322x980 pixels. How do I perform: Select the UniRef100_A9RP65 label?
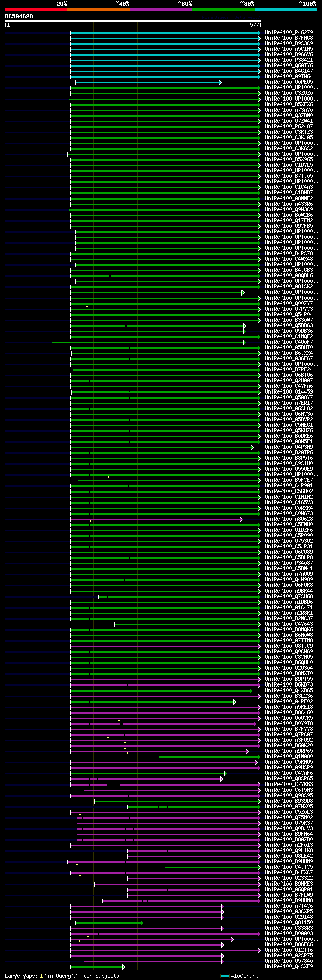click(x=289, y=751)
